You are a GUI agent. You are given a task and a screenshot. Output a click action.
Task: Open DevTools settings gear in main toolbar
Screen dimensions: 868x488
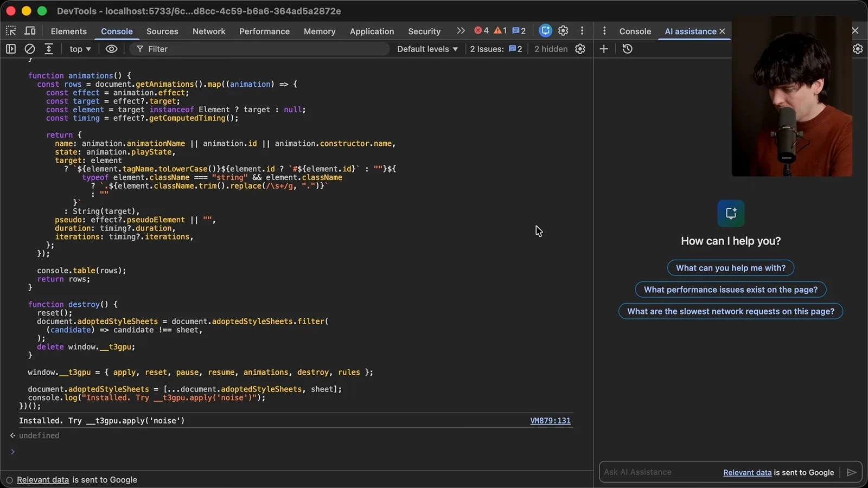pyautogui.click(x=563, y=31)
